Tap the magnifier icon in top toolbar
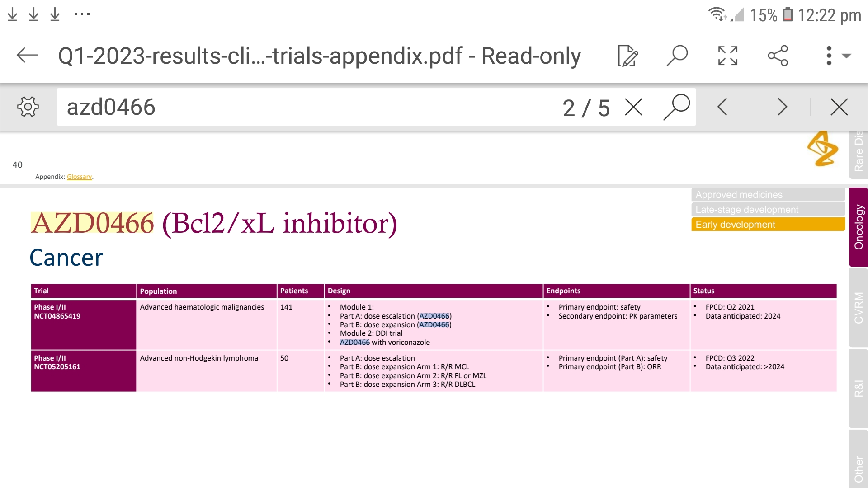 (x=677, y=56)
